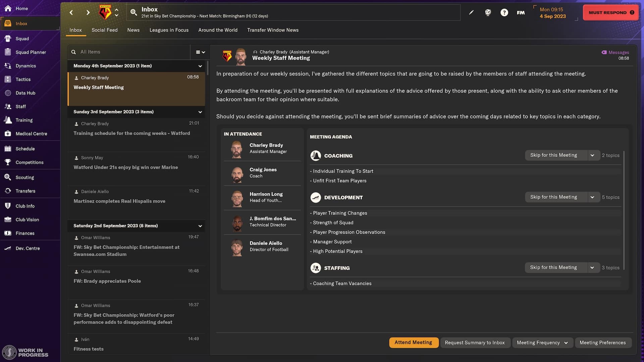Click the Attend Meeting button
Image resolution: width=644 pixels, height=362 pixels.
pyautogui.click(x=413, y=343)
